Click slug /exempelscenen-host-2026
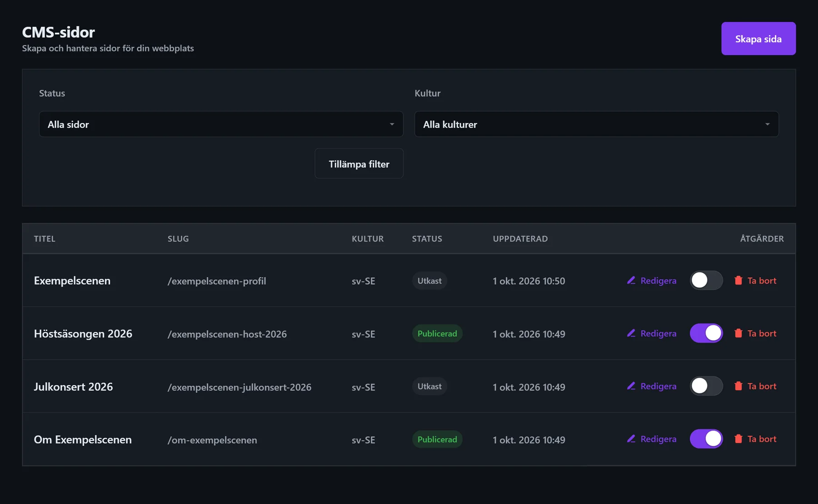Image resolution: width=818 pixels, height=504 pixels. point(227,334)
